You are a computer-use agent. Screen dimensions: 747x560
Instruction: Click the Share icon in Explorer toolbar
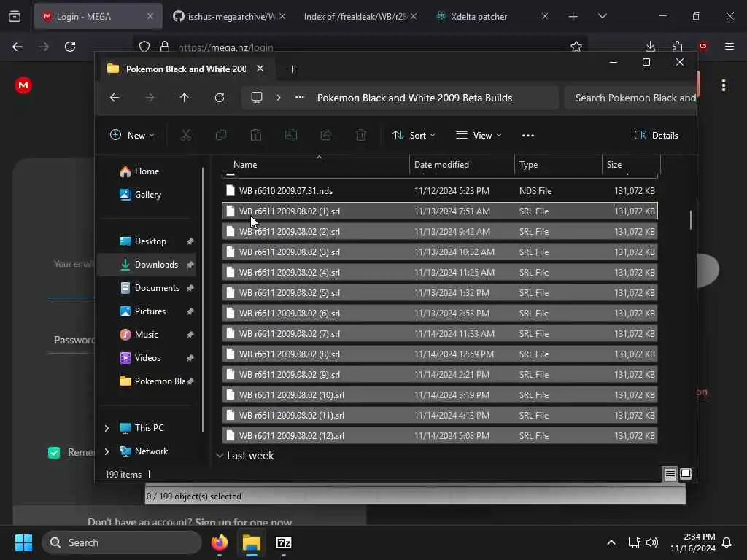(x=326, y=135)
